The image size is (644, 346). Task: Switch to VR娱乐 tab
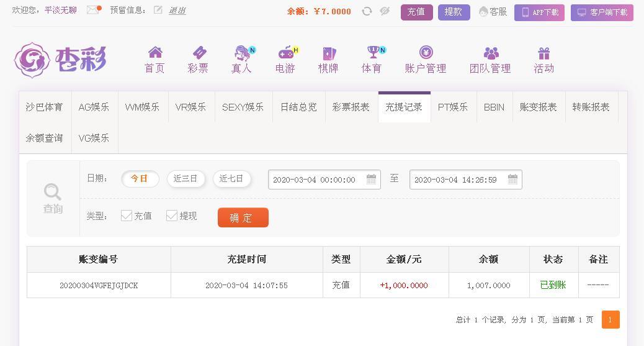[x=191, y=107]
